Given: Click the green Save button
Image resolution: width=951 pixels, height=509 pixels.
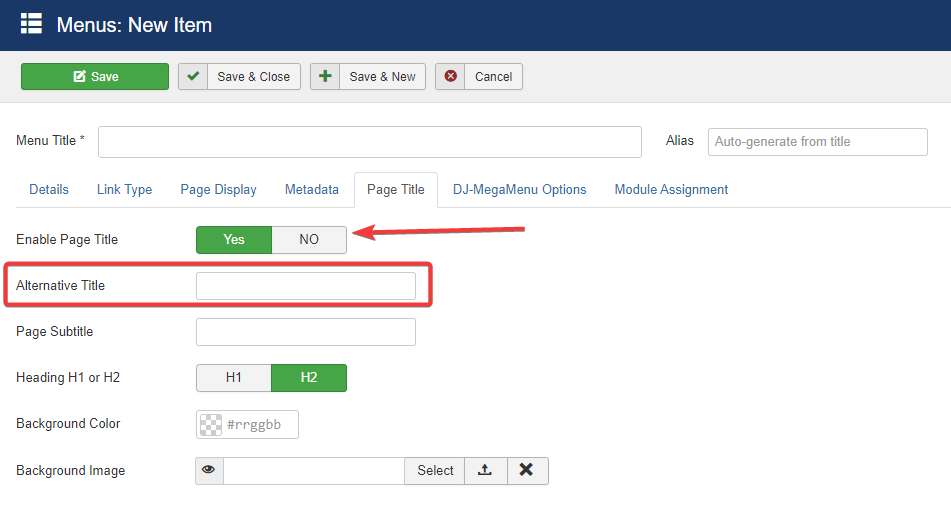Looking at the screenshot, I should 95,77.
